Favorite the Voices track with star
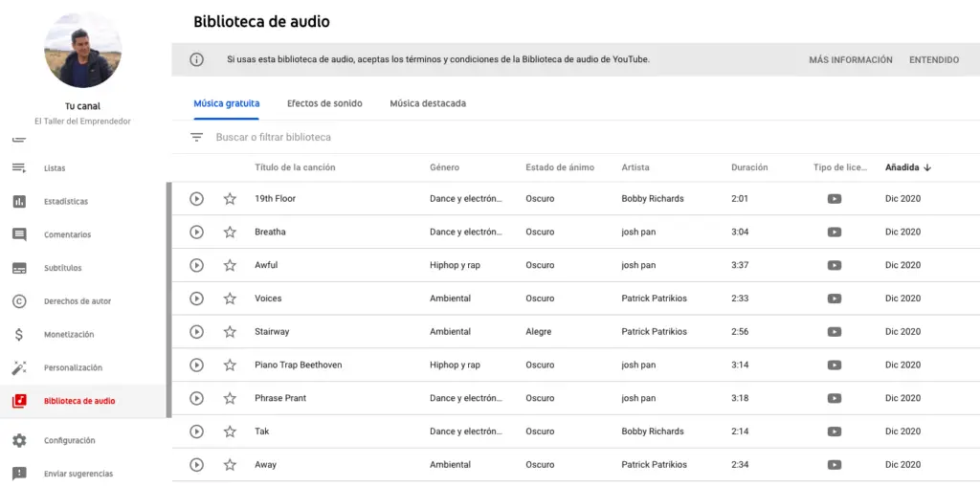980x487 pixels. click(x=230, y=299)
